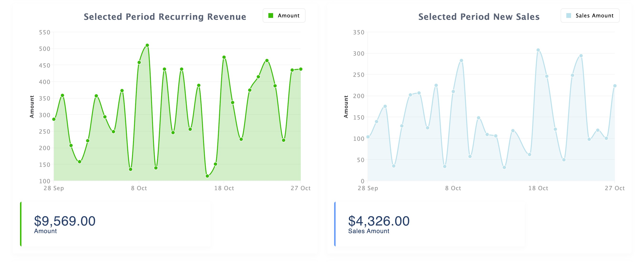The height and width of the screenshot is (262, 644).
Task: Select the Selected Period Recurring Revenue title
Action: [165, 17]
